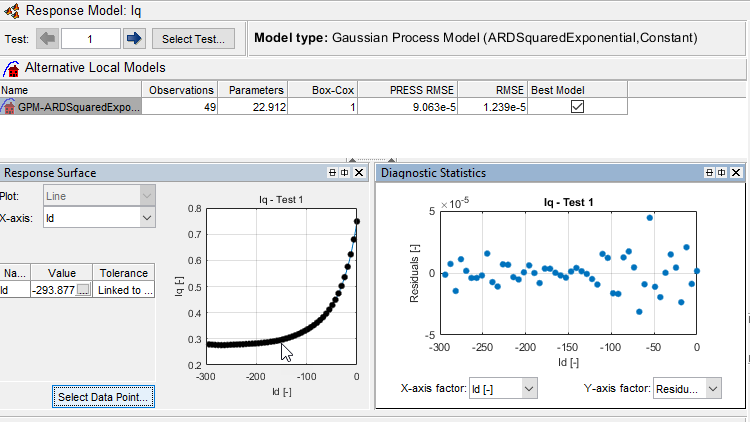Toggle the Best Model checkbox
This screenshot has height=422, width=750.
(x=577, y=107)
